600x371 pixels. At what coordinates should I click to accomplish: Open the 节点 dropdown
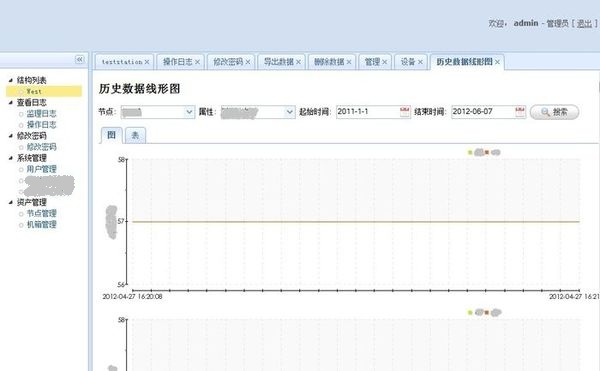tap(189, 112)
